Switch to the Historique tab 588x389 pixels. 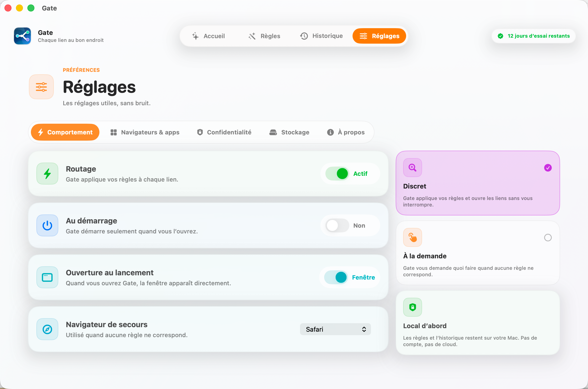click(x=321, y=36)
